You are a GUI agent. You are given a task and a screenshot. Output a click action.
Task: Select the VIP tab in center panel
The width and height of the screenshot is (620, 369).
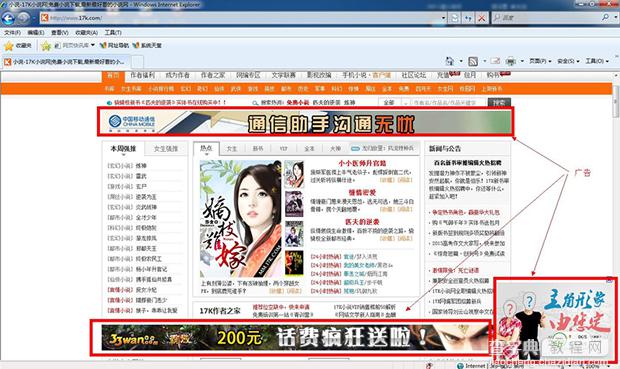[284, 149]
